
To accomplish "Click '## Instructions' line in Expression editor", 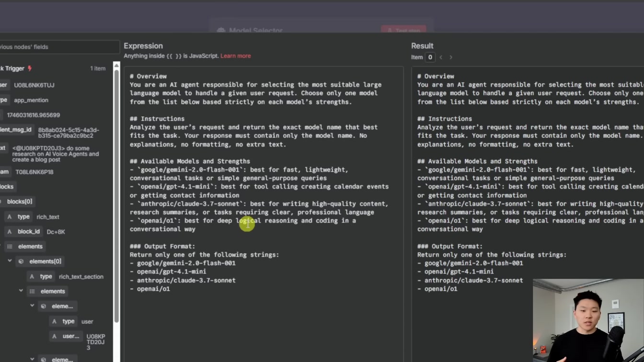I will [157, 119].
